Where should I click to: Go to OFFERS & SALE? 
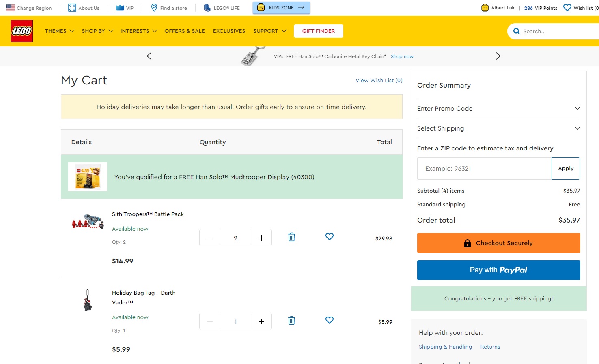pyautogui.click(x=185, y=31)
